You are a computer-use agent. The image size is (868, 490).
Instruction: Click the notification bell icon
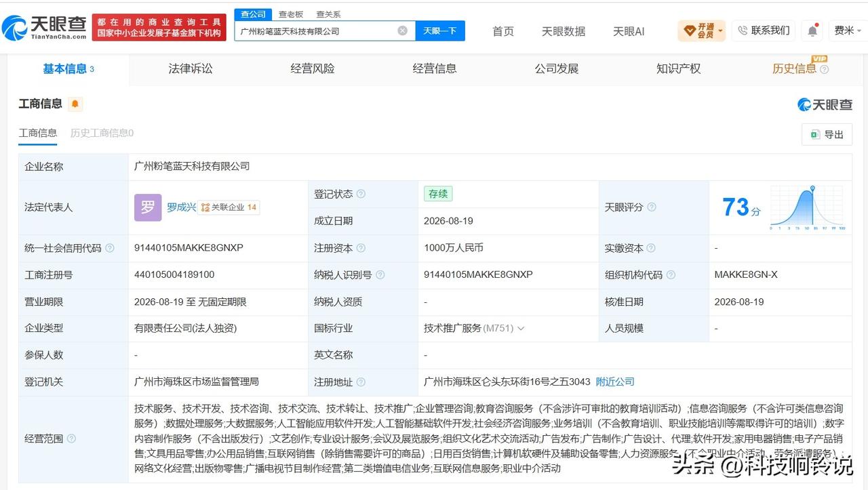click(x=812, y=30)
